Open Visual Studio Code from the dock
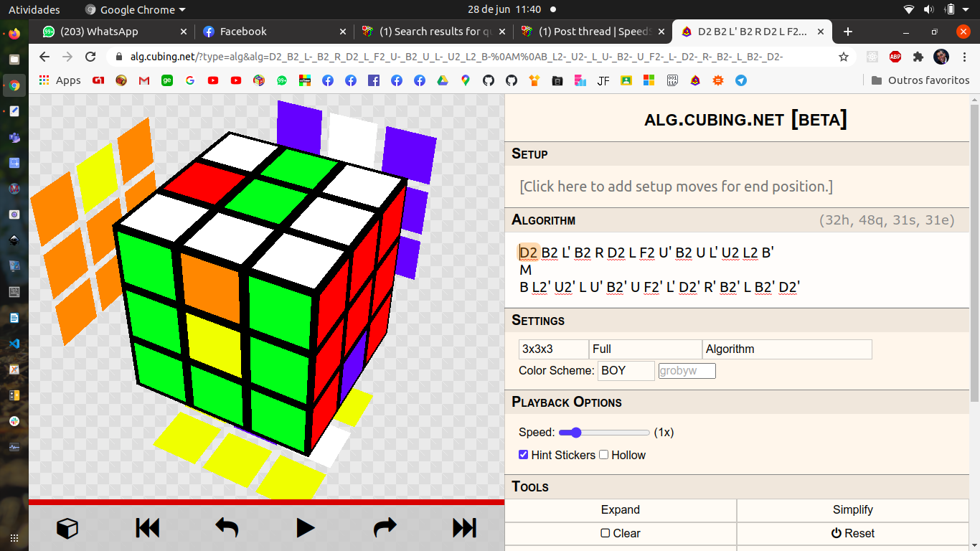 click(14, 344)
